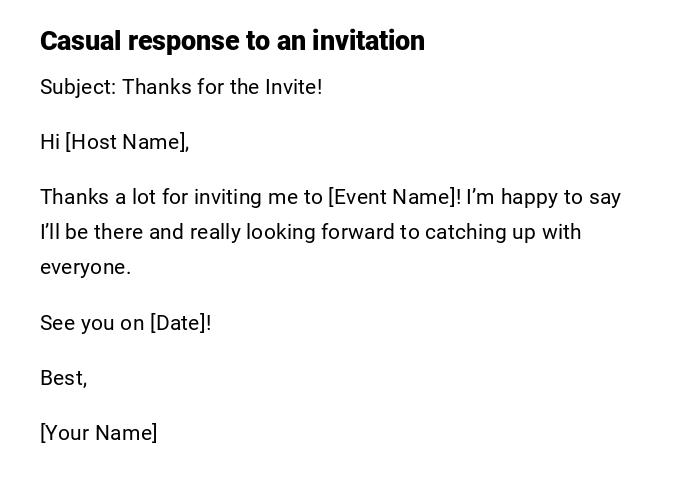The height and width of the screenshot is (495, 700).
Task: Click the word "inviting" in the body
Action: [227, 197]
